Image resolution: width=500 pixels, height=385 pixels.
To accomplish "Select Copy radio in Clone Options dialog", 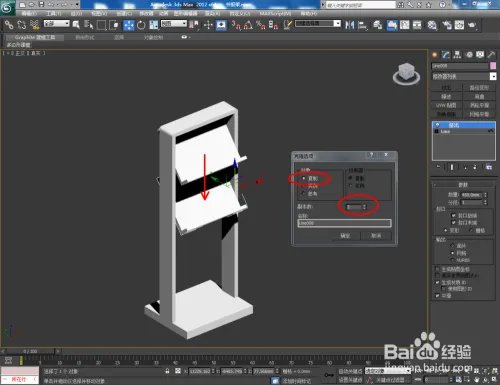I will point(304,179).
